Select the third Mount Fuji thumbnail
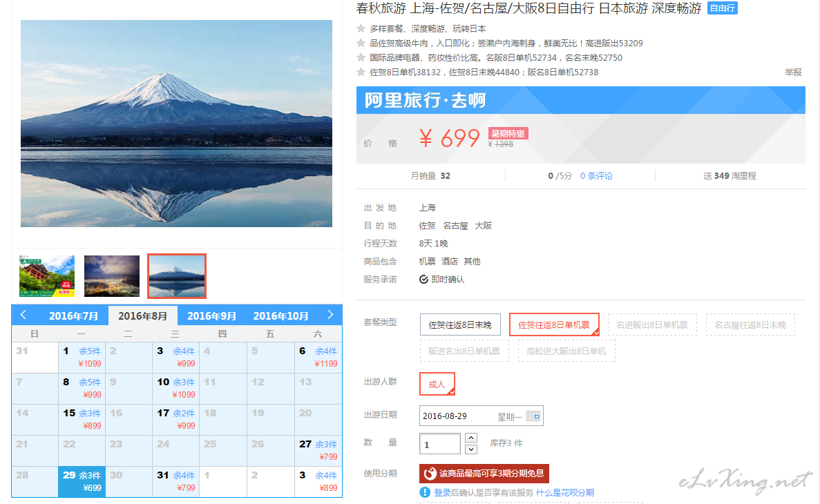This screenshot has height=504, width=820. coord(177,276)
